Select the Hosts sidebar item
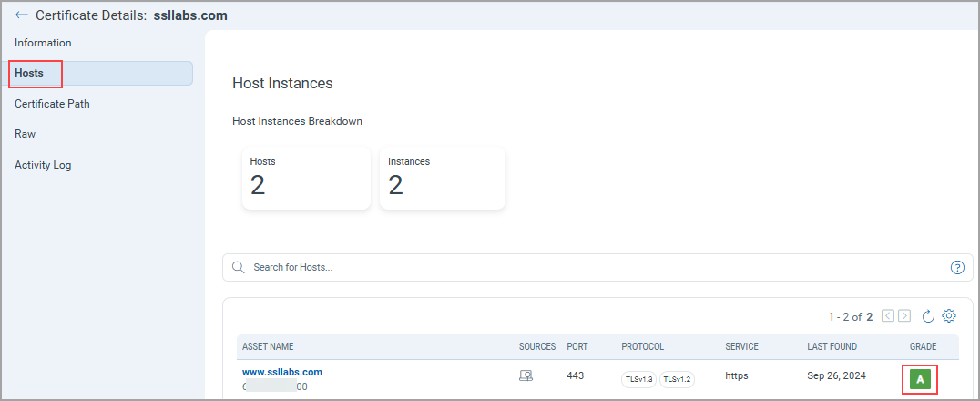 click(x=97, y=73)
